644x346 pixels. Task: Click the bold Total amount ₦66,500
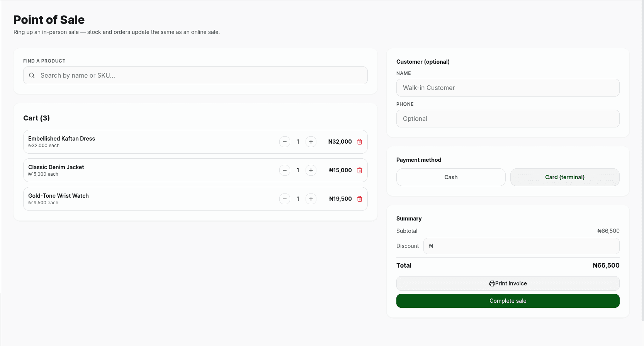coord(606,265)
